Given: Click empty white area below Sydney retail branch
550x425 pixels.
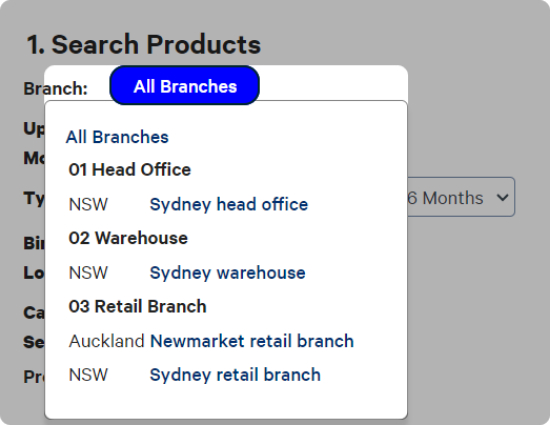Looking at the screenshot, I should click(226, 402).
